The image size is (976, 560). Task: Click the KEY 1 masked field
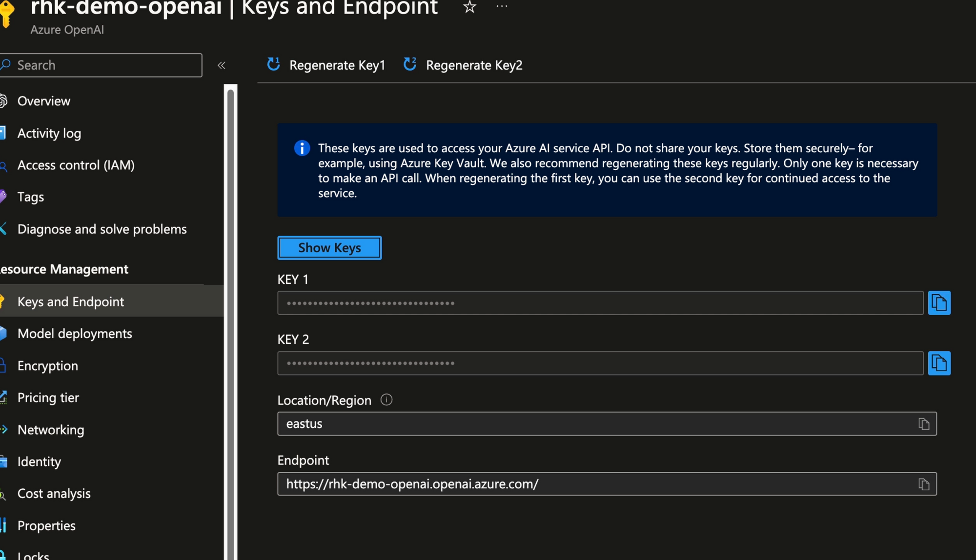[600, 303]
